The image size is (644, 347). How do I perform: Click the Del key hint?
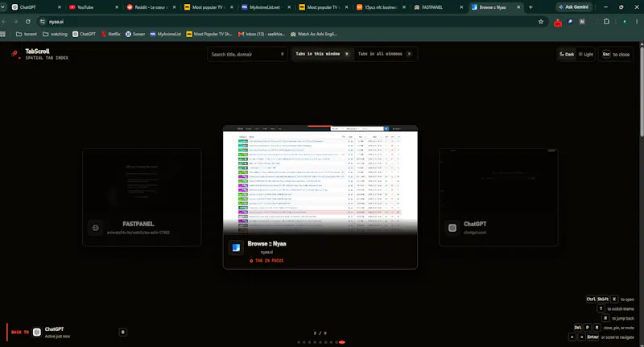(x=578, y=328)
